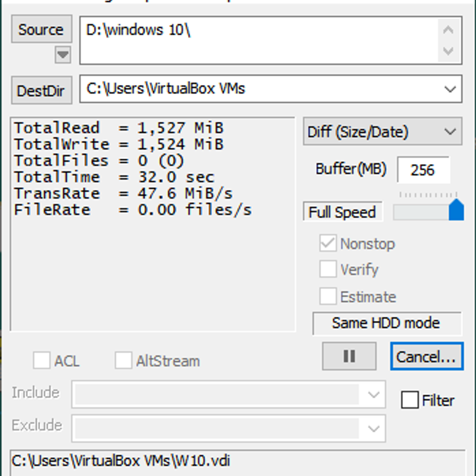The height and width of the screenshot is (476, 476).
Task: Expand the Exclude pattern dropdown
Action: 372,429
